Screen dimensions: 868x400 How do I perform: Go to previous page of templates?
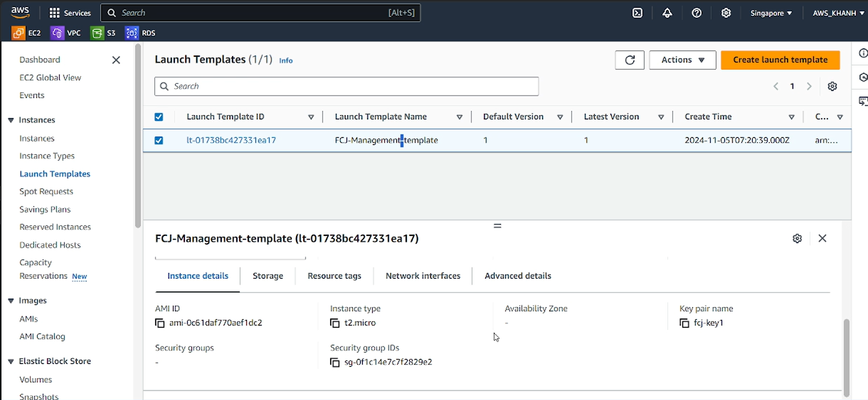[x=776, y=86]
